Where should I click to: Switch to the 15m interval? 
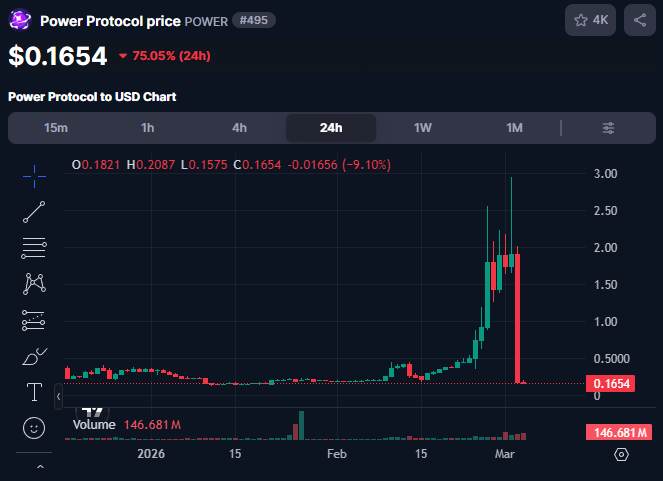pos(56,128)
